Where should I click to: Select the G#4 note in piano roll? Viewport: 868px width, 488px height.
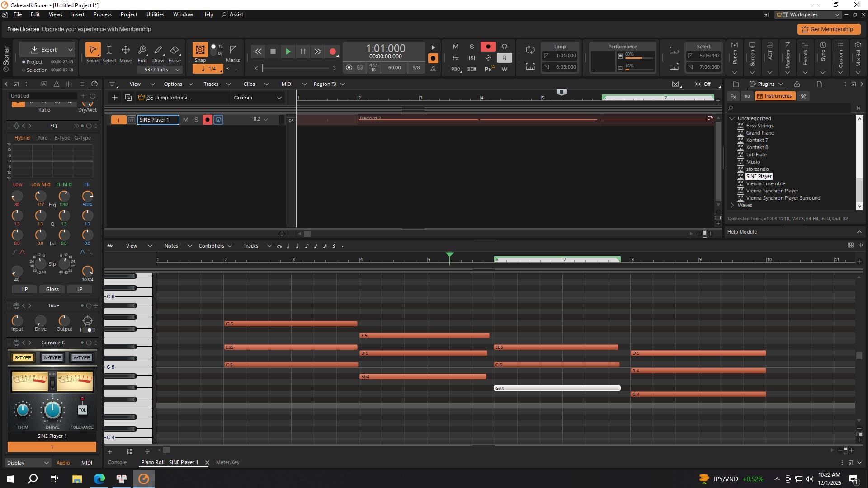click(x=557, y=388)
